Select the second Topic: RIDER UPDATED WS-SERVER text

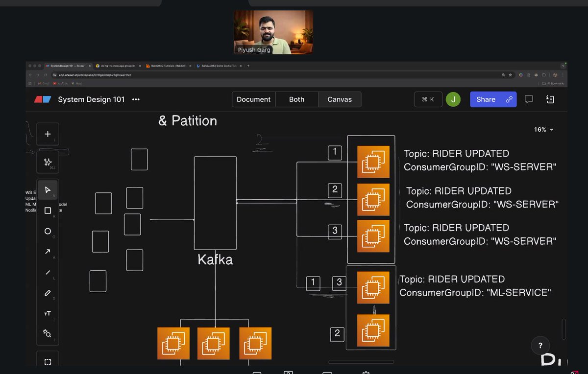482,197
